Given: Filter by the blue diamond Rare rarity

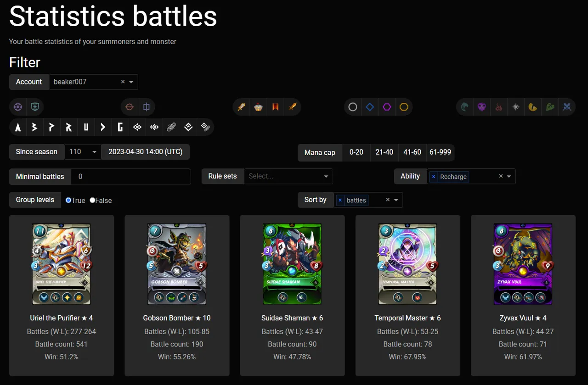Looking at the screenshot, I should [370, 107].
